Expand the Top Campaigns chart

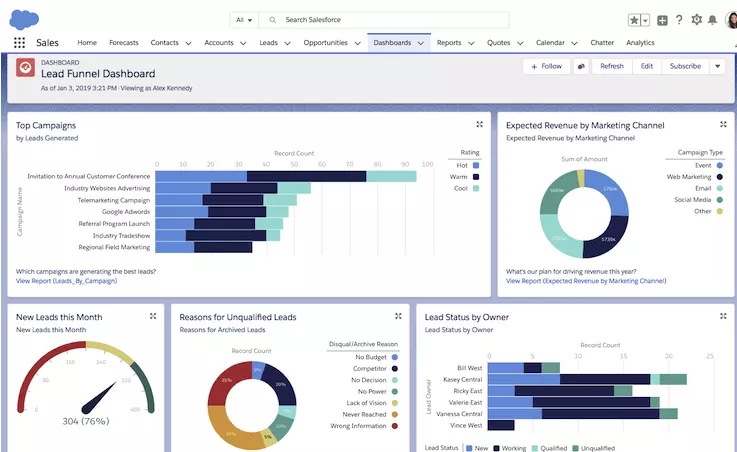click(479, 125)
